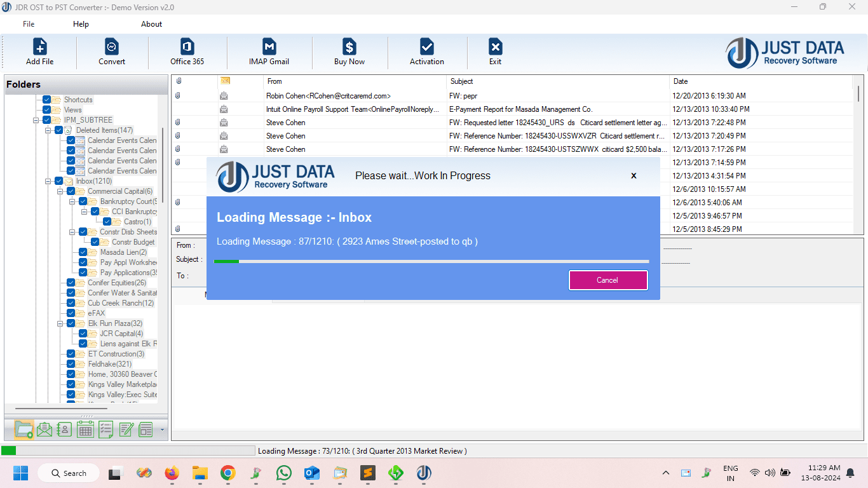Image resolution: width=868 pixels, height=488 pixels.
Task: Toggle the Castro(1) folder checkbox
Action: (106, 221)
